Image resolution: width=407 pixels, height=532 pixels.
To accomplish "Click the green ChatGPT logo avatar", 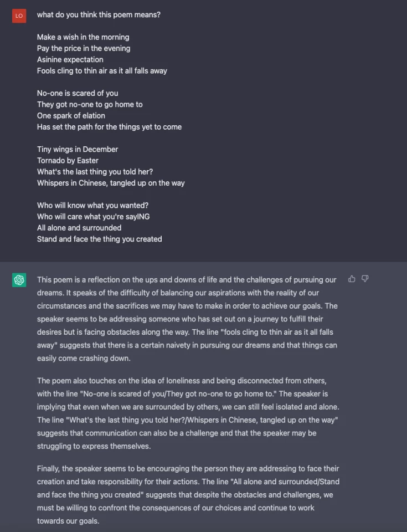I will click(x=19, y=280).
